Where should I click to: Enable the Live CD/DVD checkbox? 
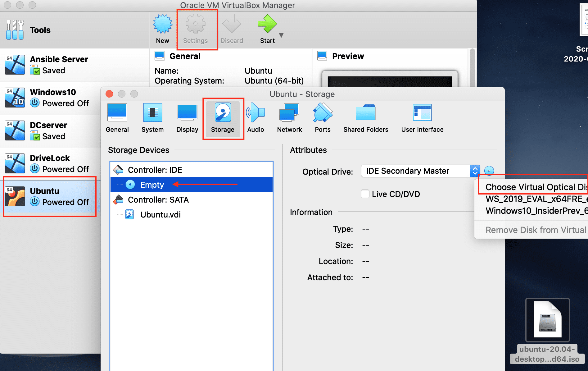click(x=365, y=194)
